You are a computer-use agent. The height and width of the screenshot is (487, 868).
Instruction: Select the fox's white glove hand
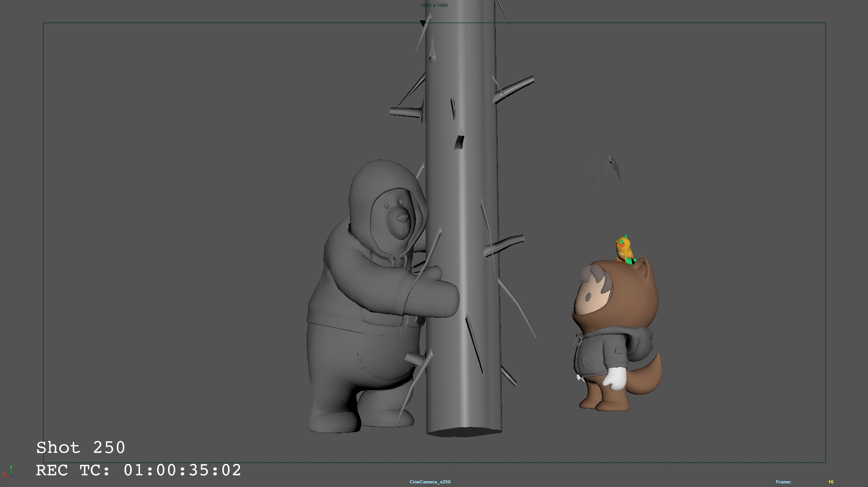[x=615, y=378]
